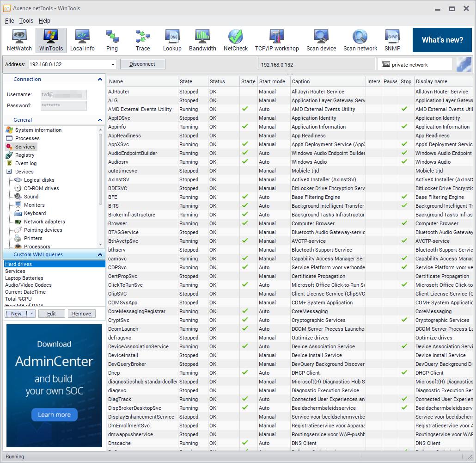Viewport: 476px width, 463px height.
Task: Click Started checkmark for AMD External Events Utility
Action: pyautogui.click(x=245, y=109)
